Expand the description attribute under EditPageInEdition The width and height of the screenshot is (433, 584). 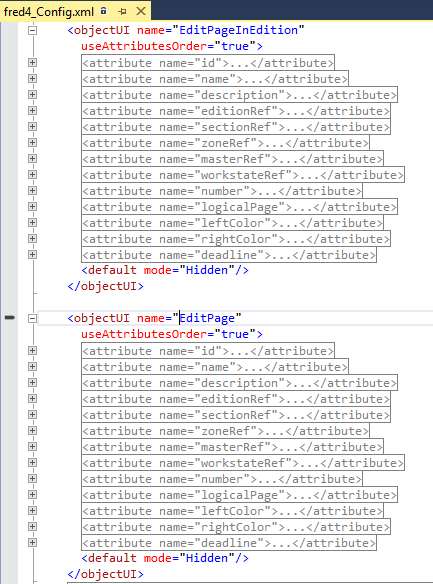pyautogui.click(x=32, y=95)
